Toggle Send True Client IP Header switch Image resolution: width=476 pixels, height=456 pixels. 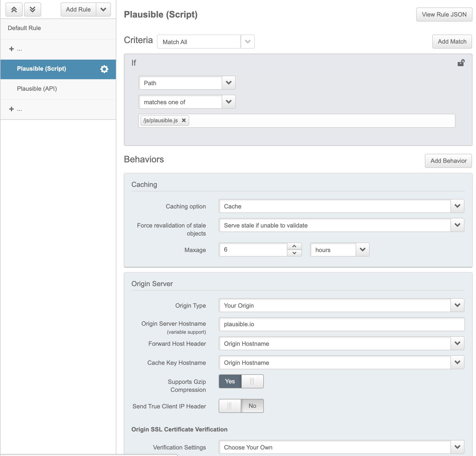click(x=241, y=406)
